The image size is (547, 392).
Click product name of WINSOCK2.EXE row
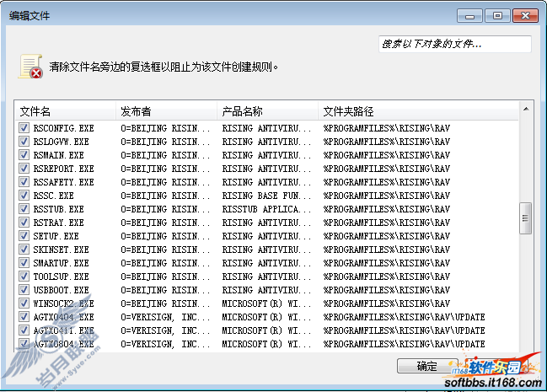(266, 303)
